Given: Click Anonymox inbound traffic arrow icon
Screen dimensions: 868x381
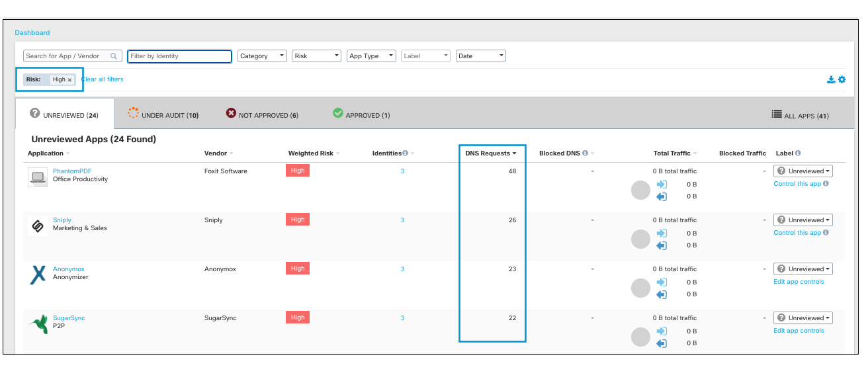Looking at the screenshot, I should (x=662, y=282).
